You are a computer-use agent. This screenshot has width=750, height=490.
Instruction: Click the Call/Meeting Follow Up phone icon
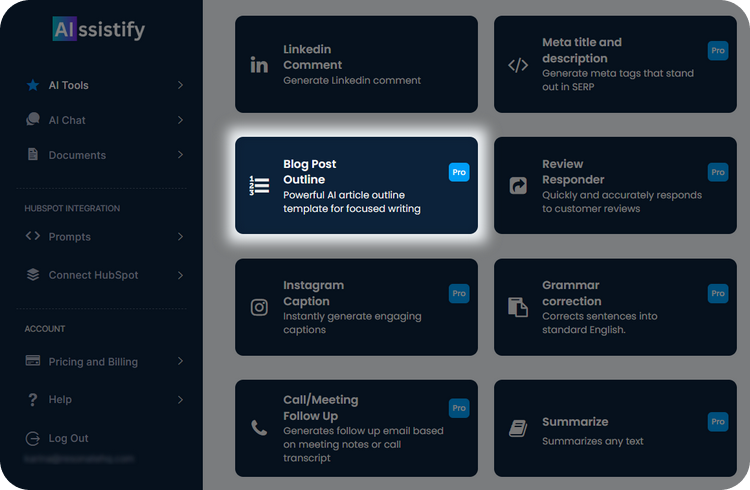(x=259, y=428)
